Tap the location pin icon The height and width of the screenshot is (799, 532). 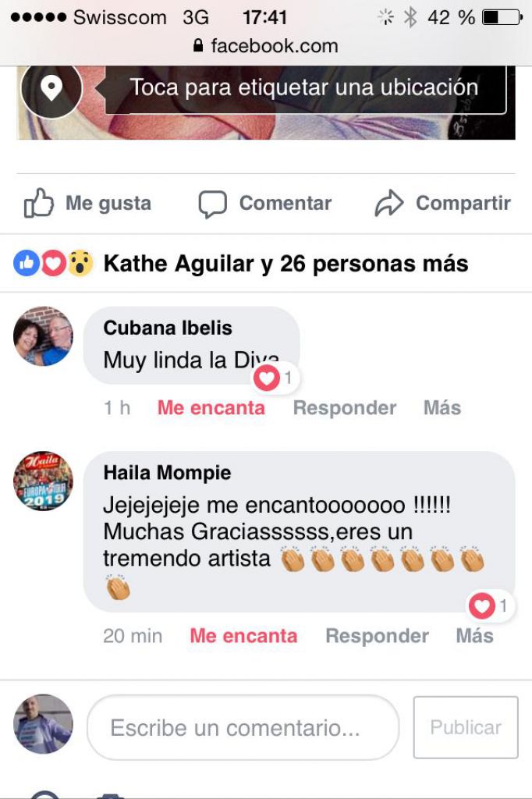pos(51,88)
